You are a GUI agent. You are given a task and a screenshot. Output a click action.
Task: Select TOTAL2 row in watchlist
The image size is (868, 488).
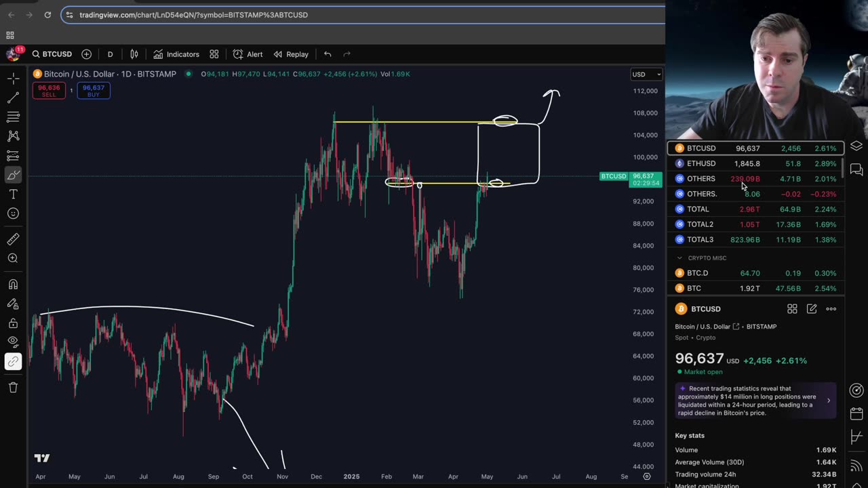click(755, 224)
